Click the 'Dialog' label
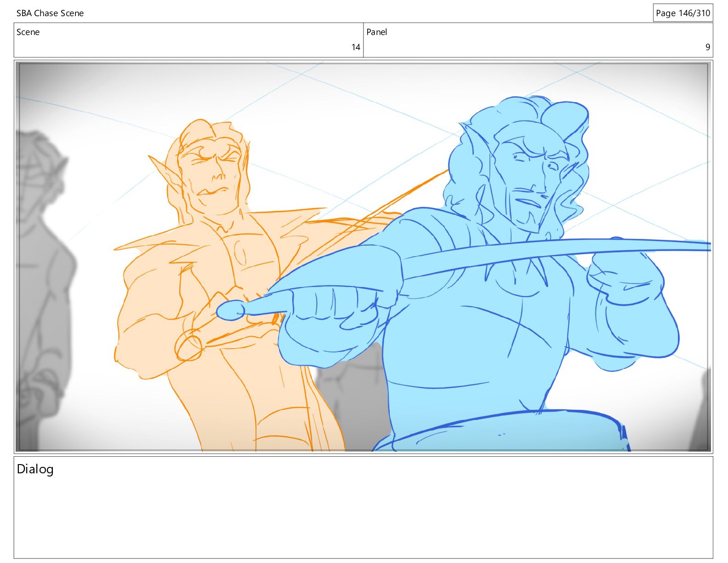 (x=35, y=469)
